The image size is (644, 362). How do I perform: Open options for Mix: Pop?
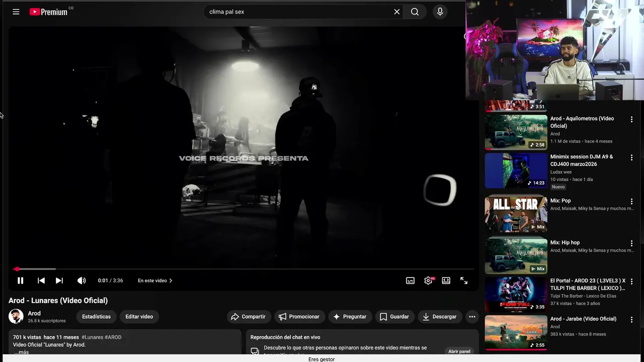click(x=631, y=202)
